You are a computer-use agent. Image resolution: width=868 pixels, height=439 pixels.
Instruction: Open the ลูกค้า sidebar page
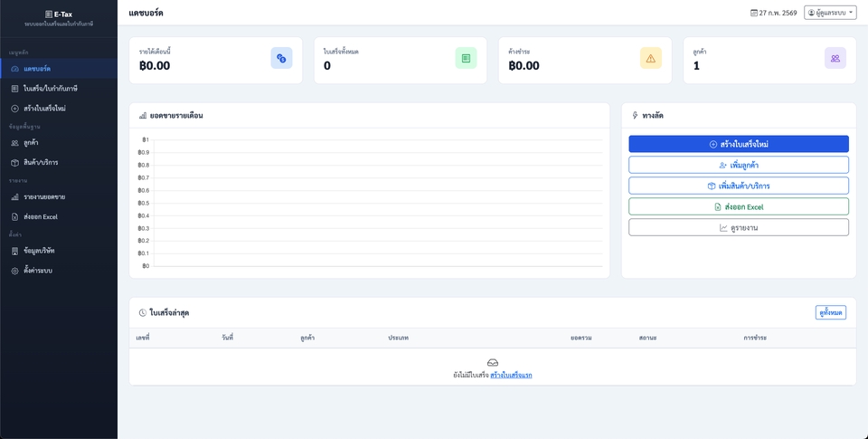click(31, 143)
